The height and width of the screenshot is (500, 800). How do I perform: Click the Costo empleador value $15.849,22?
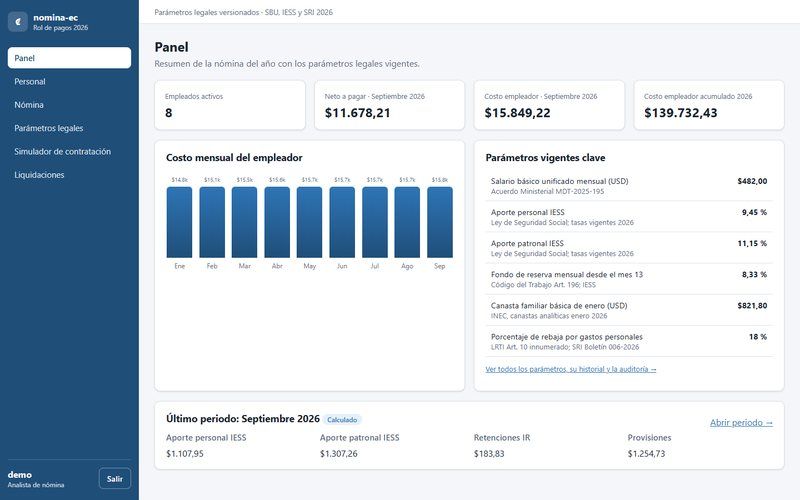click(x=517, y=113)
